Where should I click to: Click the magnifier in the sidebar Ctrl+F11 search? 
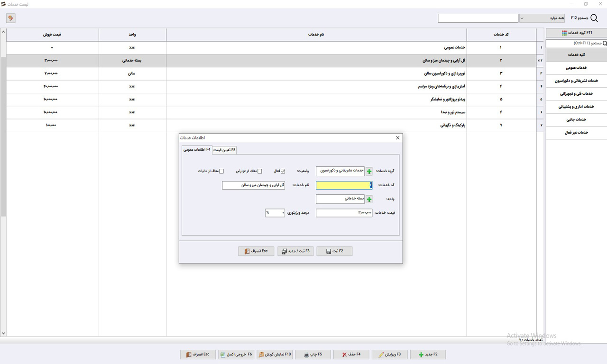coord(604,43)
